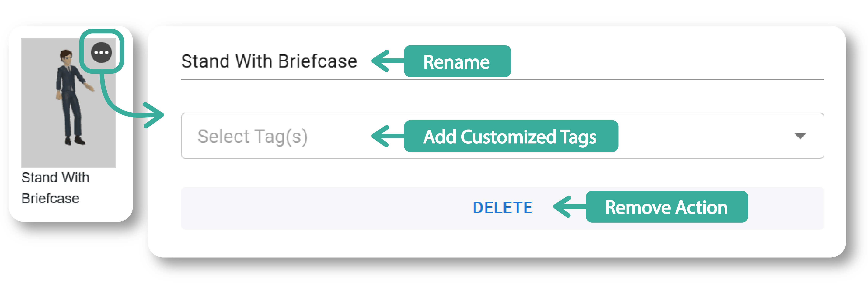
Task: Click the Stand With Briefcase title to rename
Action: [x=270, y=61]
